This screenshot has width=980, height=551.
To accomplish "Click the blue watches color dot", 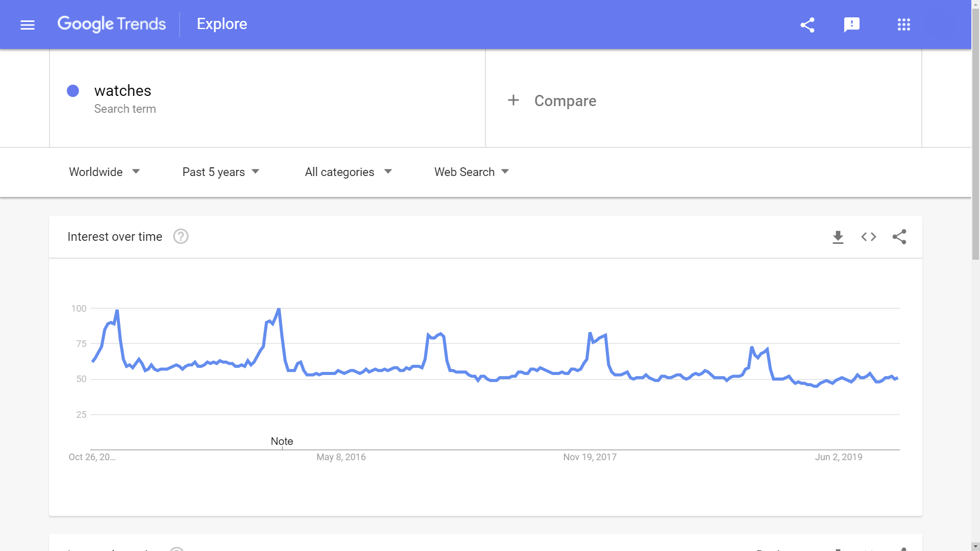I will tap(73, 91).
